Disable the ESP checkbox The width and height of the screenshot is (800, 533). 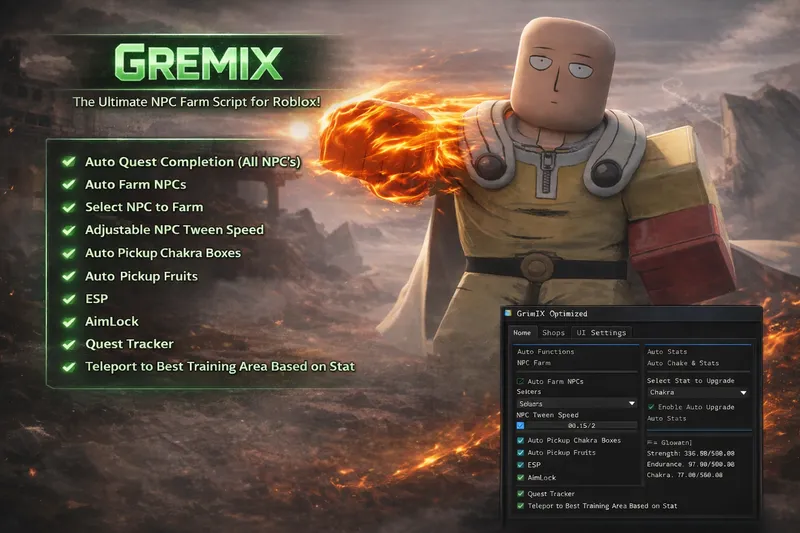(x=520, y=465)
